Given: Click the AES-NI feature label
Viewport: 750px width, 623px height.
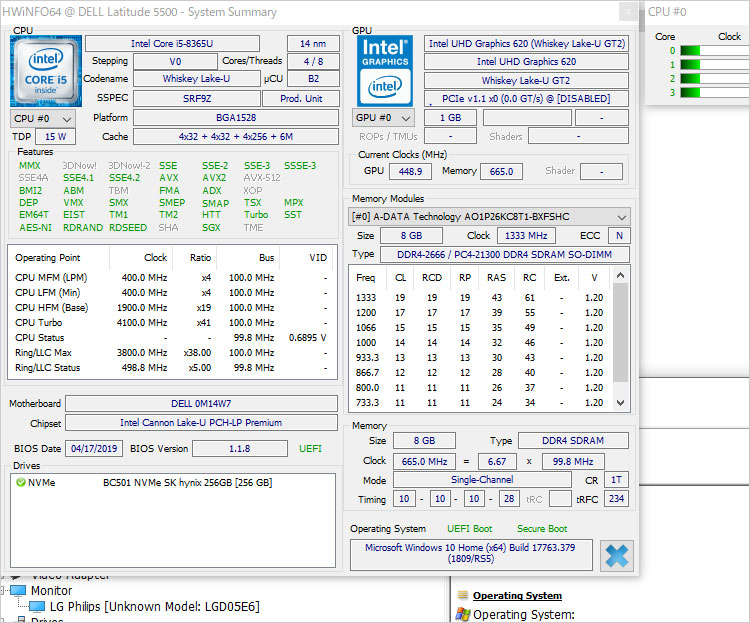Looking at the screenshot, I should coord(35,228).
